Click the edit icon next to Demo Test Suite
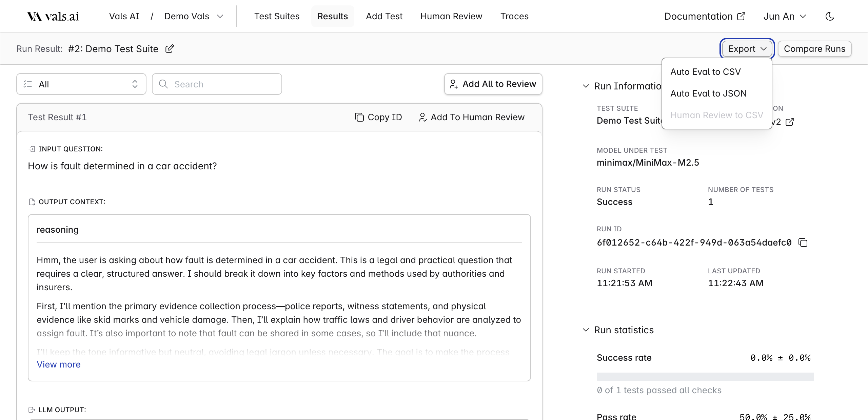This screenshot has width=868, height=420. pyautogui.click(x=170, y=49)
